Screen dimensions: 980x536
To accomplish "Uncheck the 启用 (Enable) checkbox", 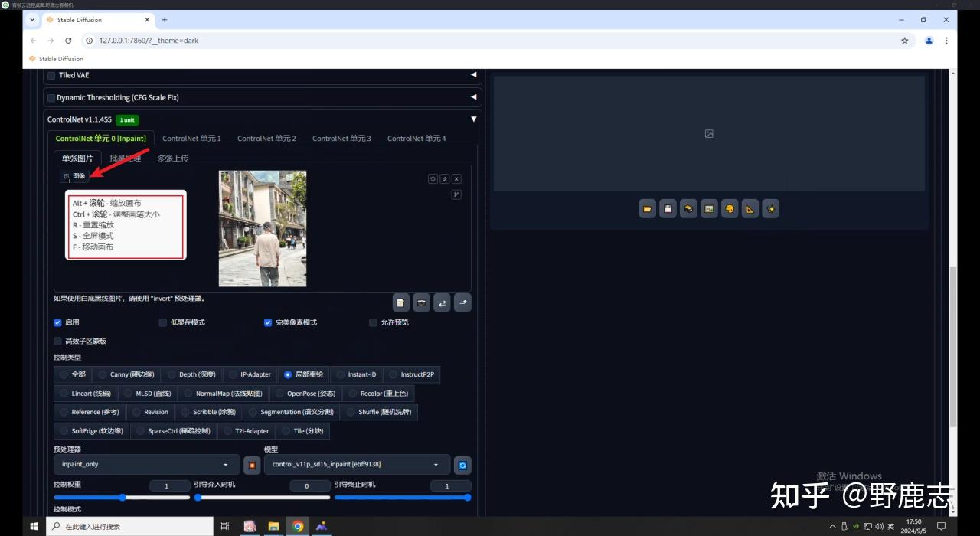I will 58,322.
